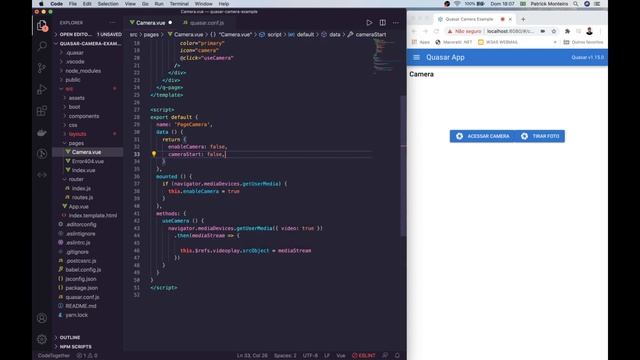Open routes.js in the explorer
The height and width of the screenshot is (360, 640).
coord(82,197)
